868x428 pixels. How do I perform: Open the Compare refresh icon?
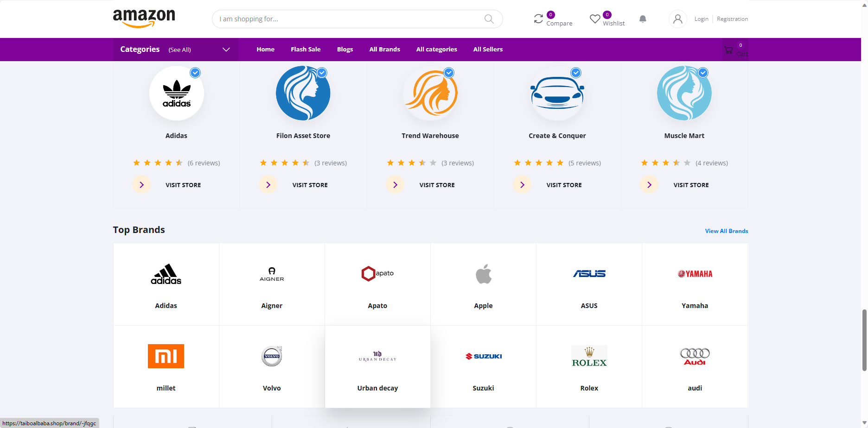coord(538,19)
